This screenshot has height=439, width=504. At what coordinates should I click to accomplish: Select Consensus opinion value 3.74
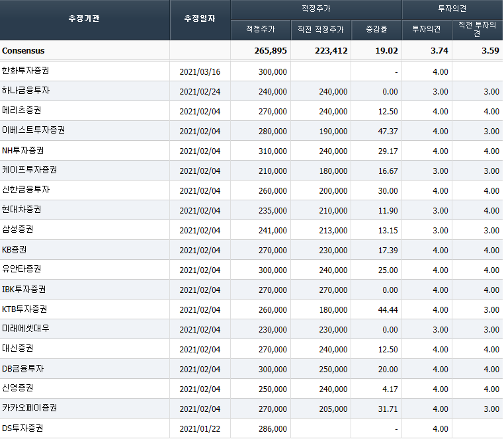tap(439, 51)
